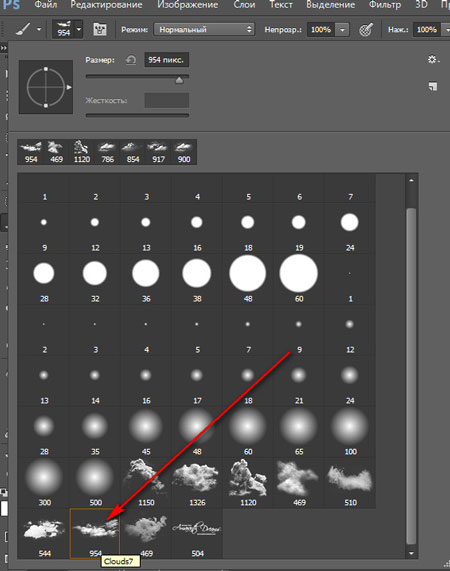Toggle pressure-for-opacity airbrush icon
450x571 pixels.
(366, 29)
